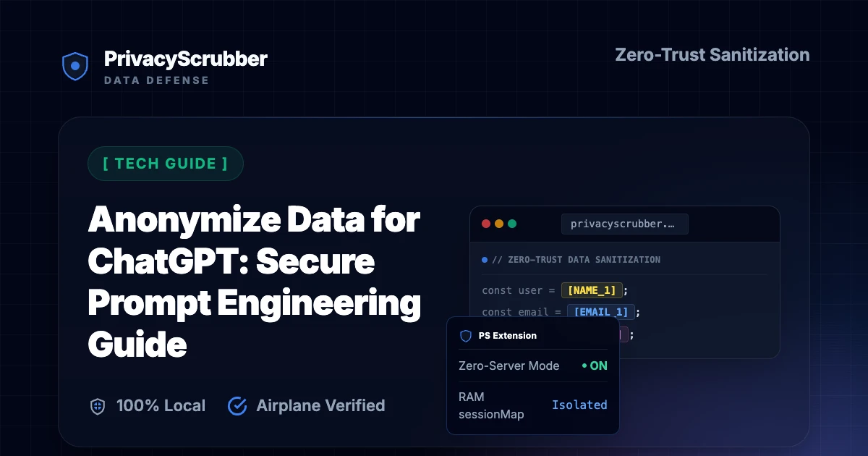Click the PrivacyScrubber brand name
The image size is (868, 456).
185,59
